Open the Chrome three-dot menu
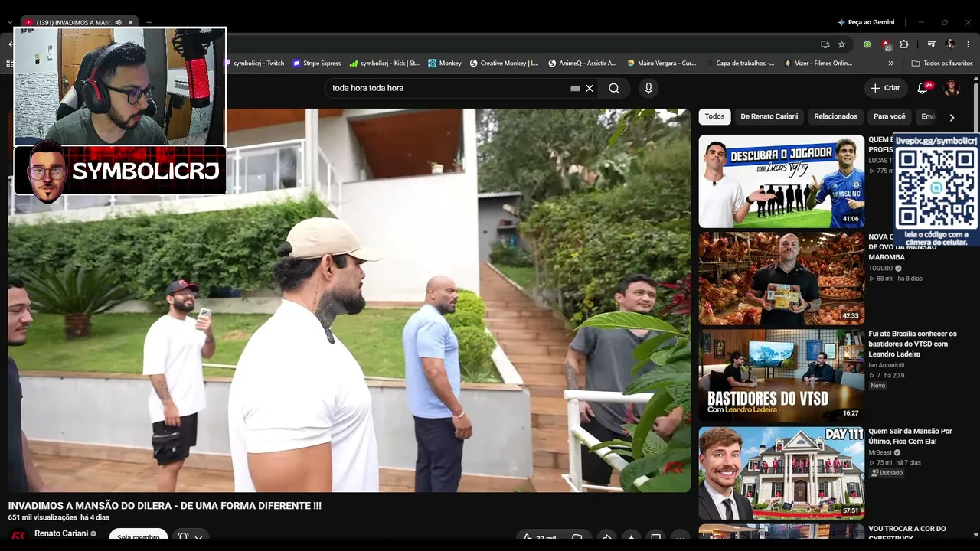The height and width of the screenshot is (551, 980). click(x=969, y=44)
